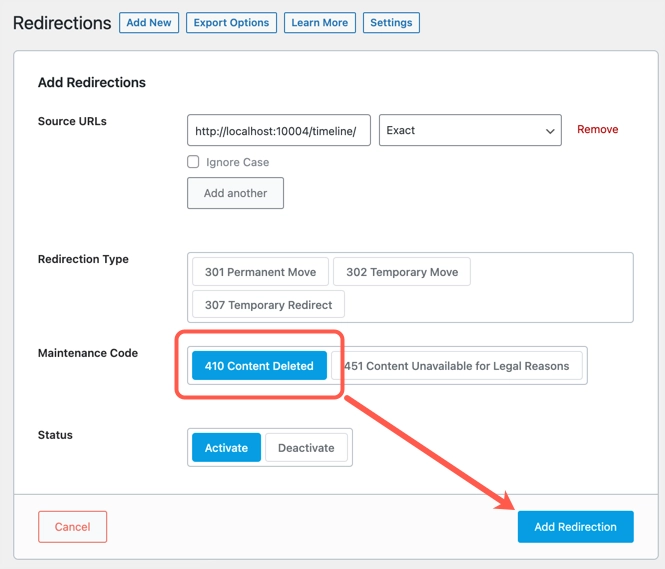Set status to Activate
Screen dimensions: 665x569
tap(226, 448)
